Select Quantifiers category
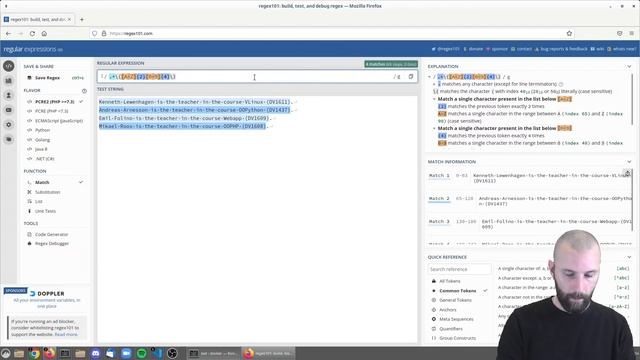This screenshot has width=640, height=360. click(x=451, y=329)
